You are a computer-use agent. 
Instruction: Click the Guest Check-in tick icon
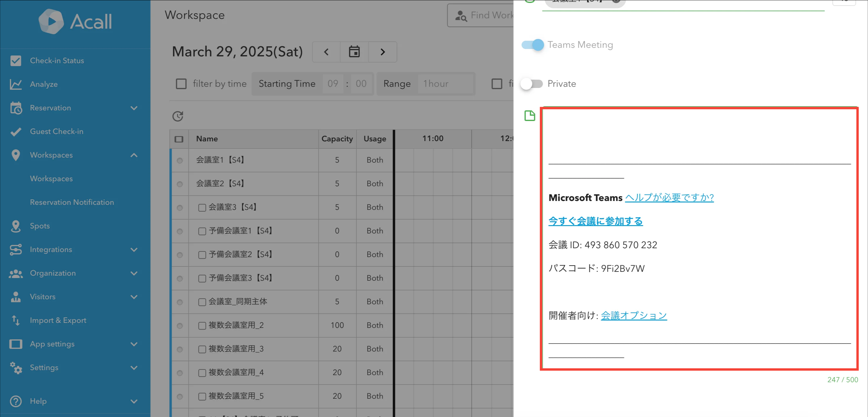15,132
